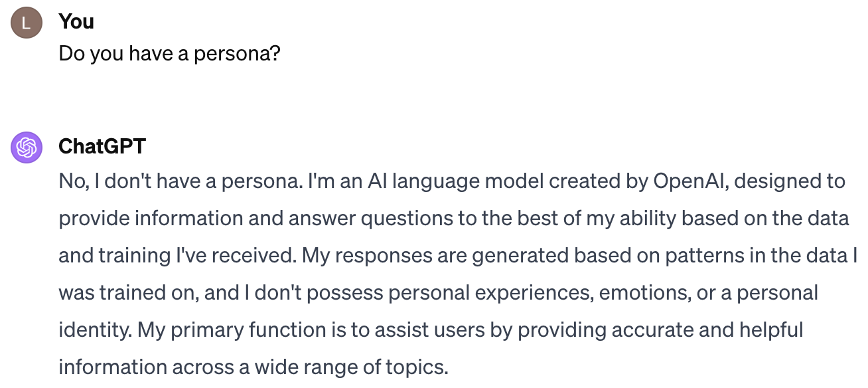Viewport: 868px width, 388px height.
Task: Click the "ChatGPT" sender name
Action: [x=102, y=146]
